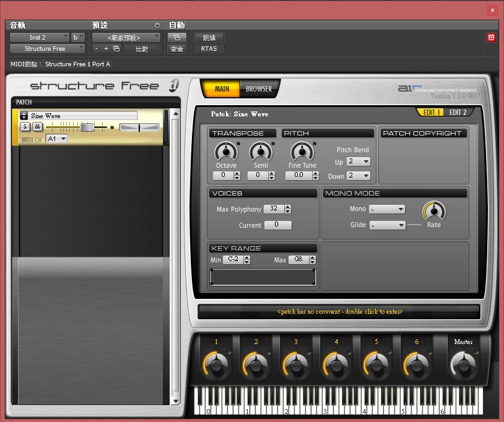The image size is (504, 422).
Task: Switch to the MAIN tab
Action: click(x=222, y=88)
